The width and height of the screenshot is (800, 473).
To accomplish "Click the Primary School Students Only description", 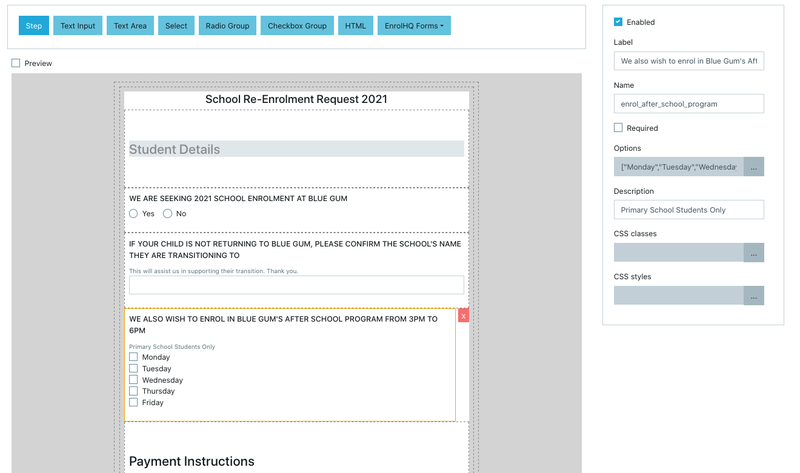I will point(172,346).
